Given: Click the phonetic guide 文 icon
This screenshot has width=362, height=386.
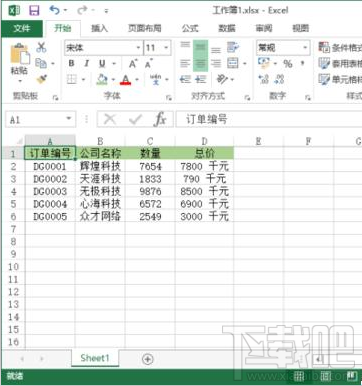Looking at the screenshot, I should [x=155, y=79].
